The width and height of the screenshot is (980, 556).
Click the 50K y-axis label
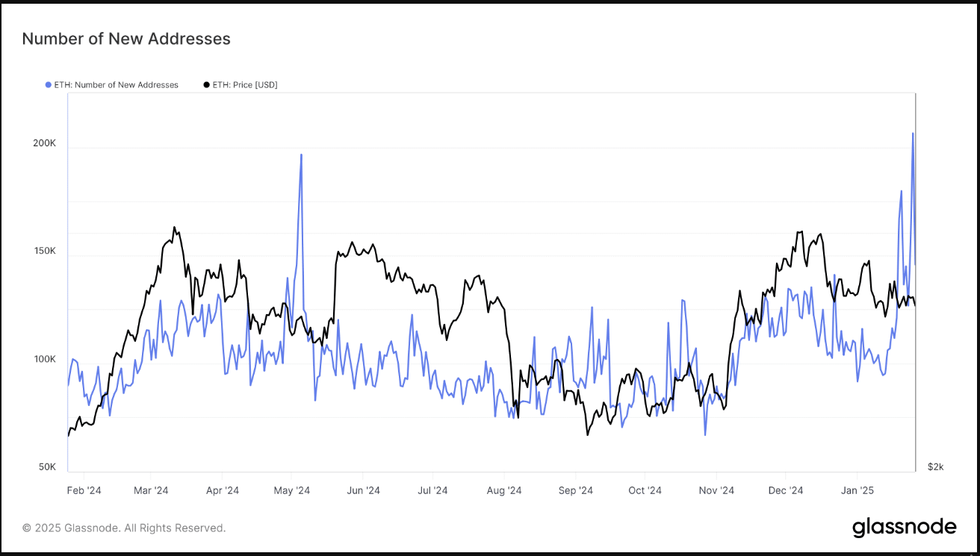pos(47,467)
